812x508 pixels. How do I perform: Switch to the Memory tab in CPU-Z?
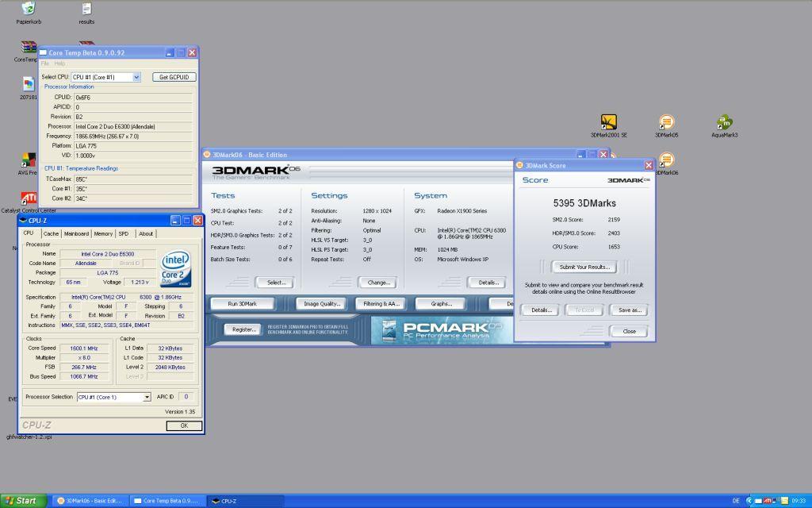click(103, 234)
